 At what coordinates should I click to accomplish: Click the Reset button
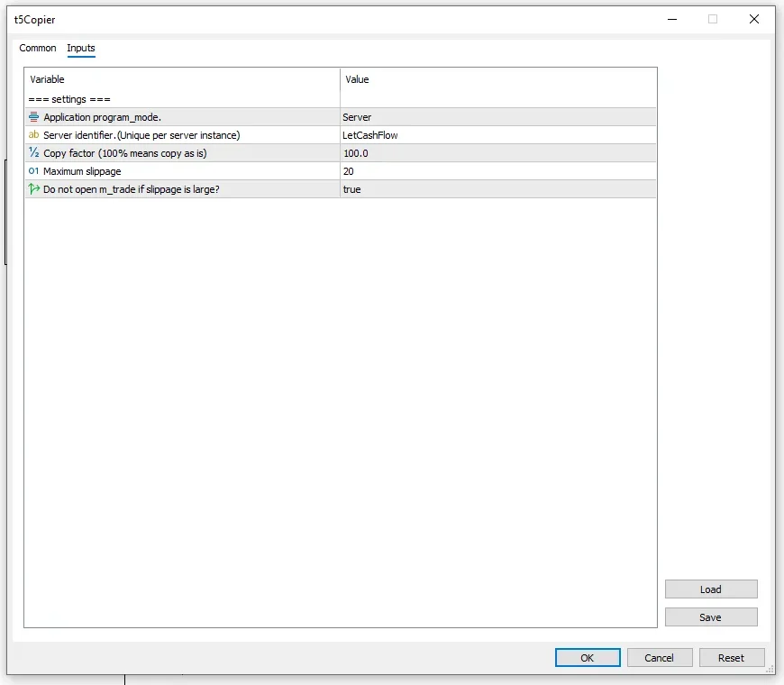coord(731,657)
